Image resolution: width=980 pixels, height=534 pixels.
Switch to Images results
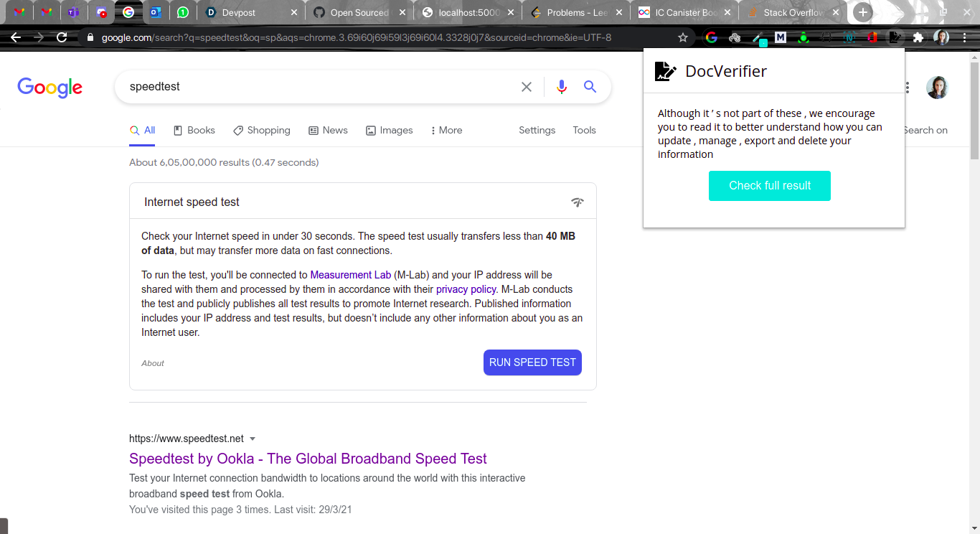390,131
